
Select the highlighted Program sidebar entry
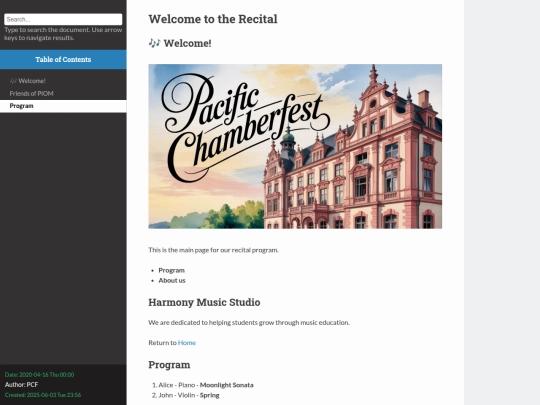(63, 106)
